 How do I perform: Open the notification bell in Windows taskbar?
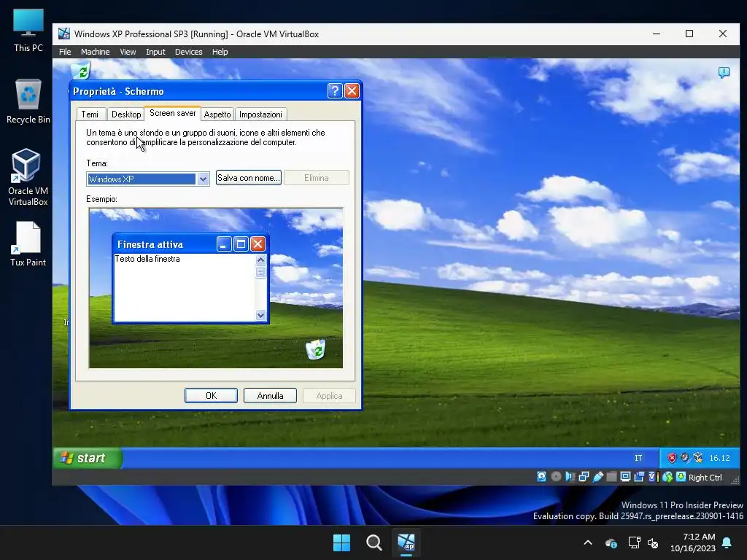coord(727,542)
